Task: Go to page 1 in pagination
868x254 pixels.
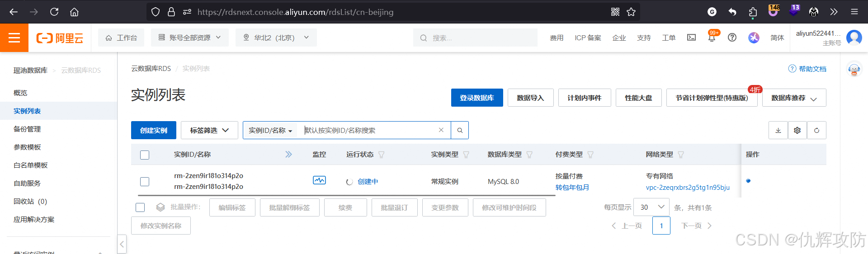Action: (661, 226)
